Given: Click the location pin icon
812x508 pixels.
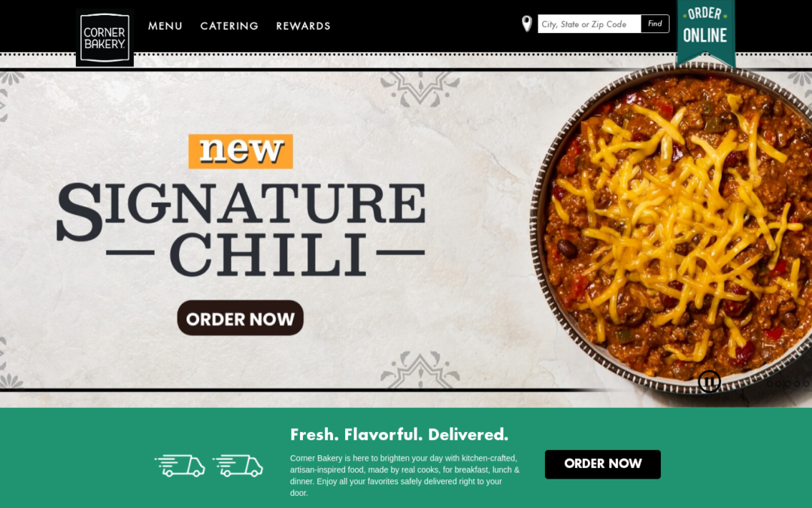Looking at the screenshot, I should tap(526, 24).
